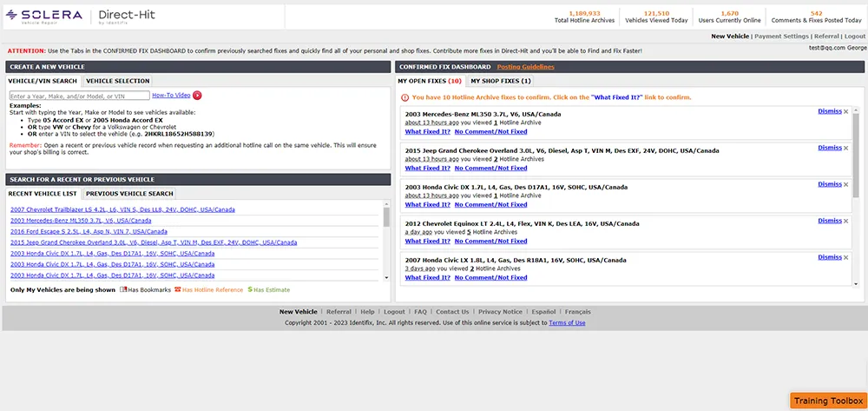Open the Training Toolbox button
The width and height of the screenshot is (868, 411).
pos(828,401)
